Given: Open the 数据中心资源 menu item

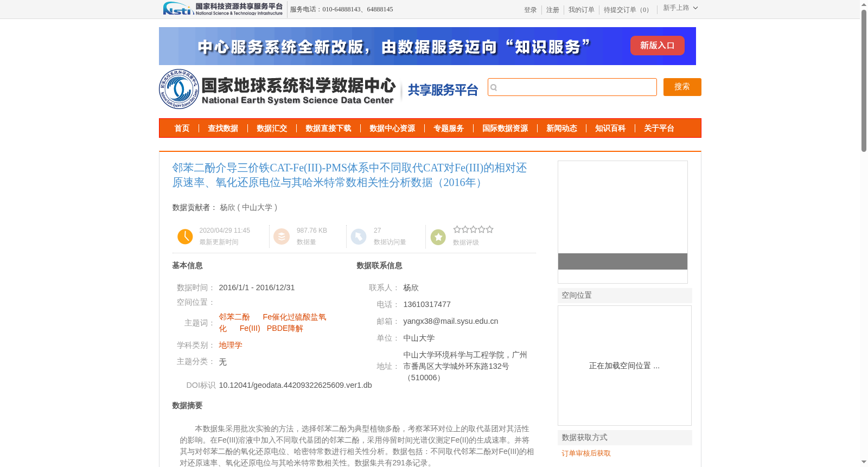Looking at the screenshot, I should pyautogui.click(x=392, y=129).
